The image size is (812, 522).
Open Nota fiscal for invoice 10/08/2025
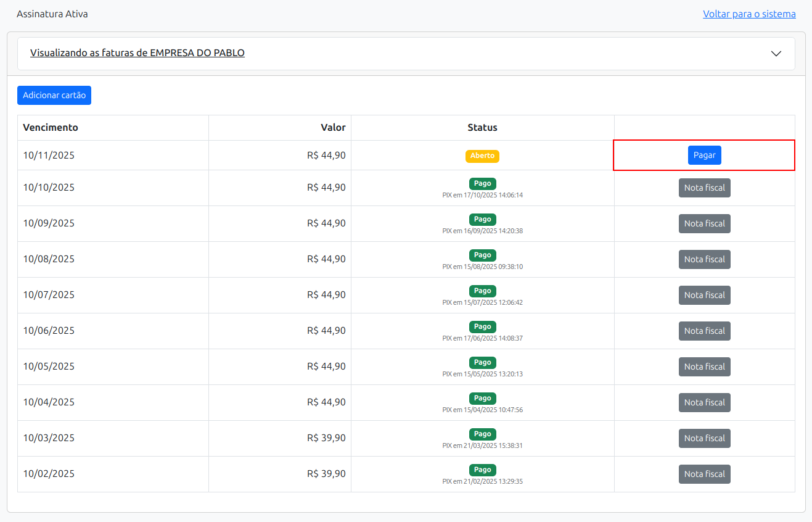[x=704, y=259]
